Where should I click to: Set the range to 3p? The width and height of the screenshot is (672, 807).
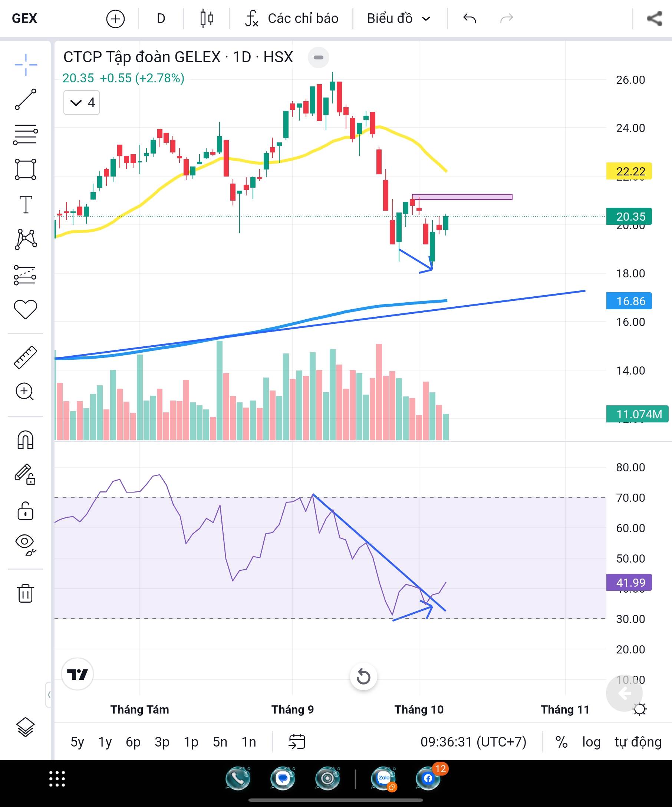(x=162, y=742)
